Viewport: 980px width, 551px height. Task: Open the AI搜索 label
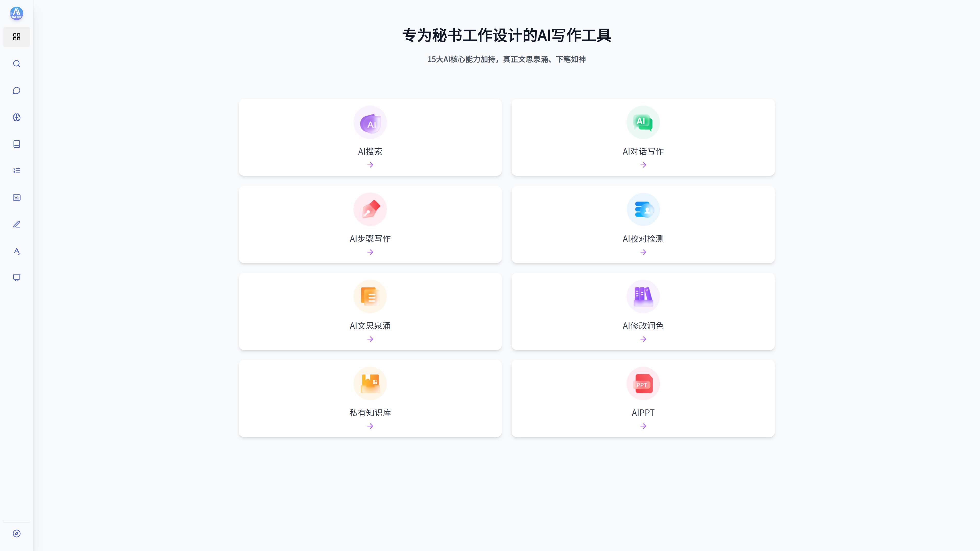tap(370, 152)
